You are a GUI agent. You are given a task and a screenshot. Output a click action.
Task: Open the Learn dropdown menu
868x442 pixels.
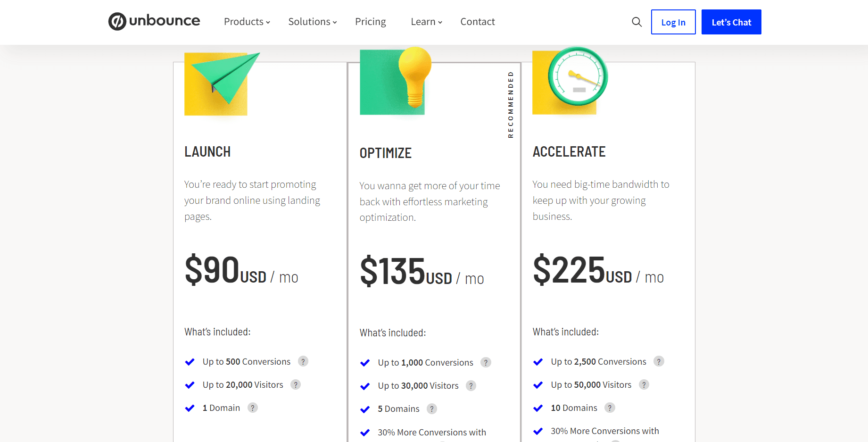[x=426, y=22]
